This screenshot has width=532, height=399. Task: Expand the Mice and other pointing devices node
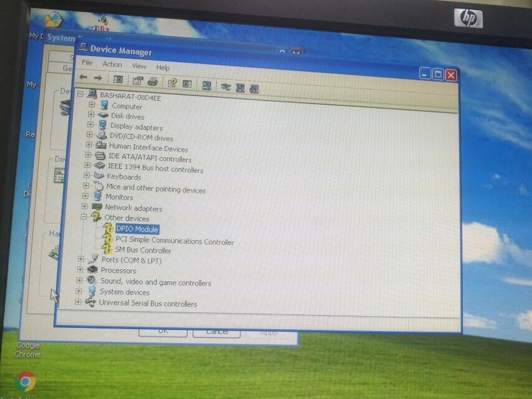(86, 185)
